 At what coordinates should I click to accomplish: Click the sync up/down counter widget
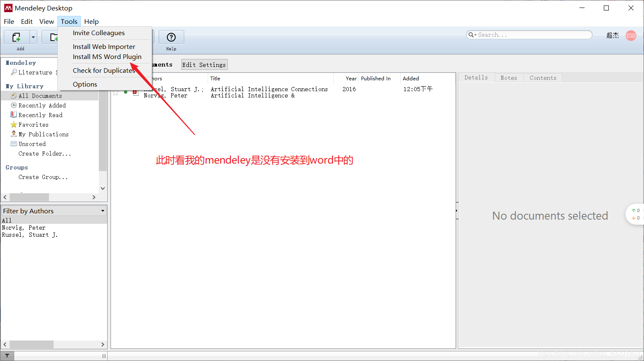click(x=636, y=214)
